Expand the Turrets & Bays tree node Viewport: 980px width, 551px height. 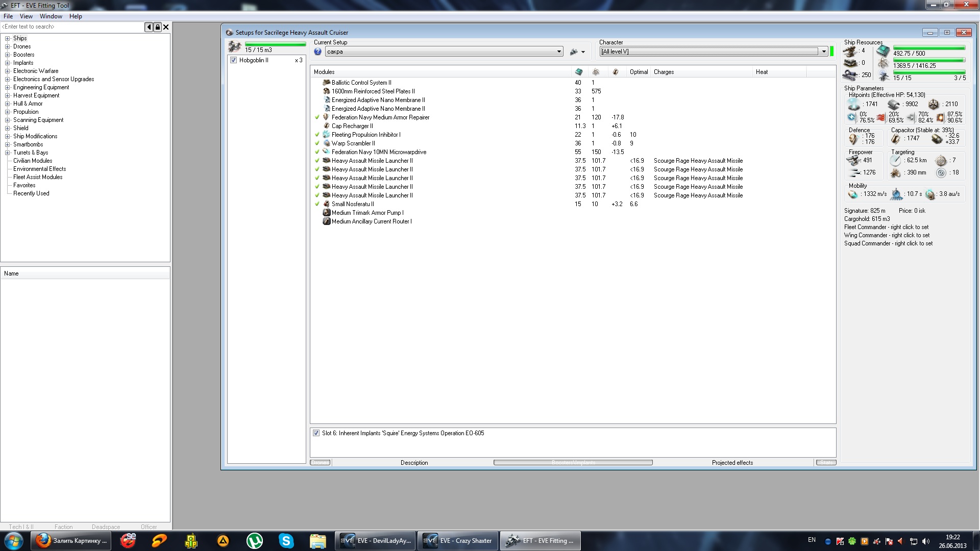coord(8,153)
